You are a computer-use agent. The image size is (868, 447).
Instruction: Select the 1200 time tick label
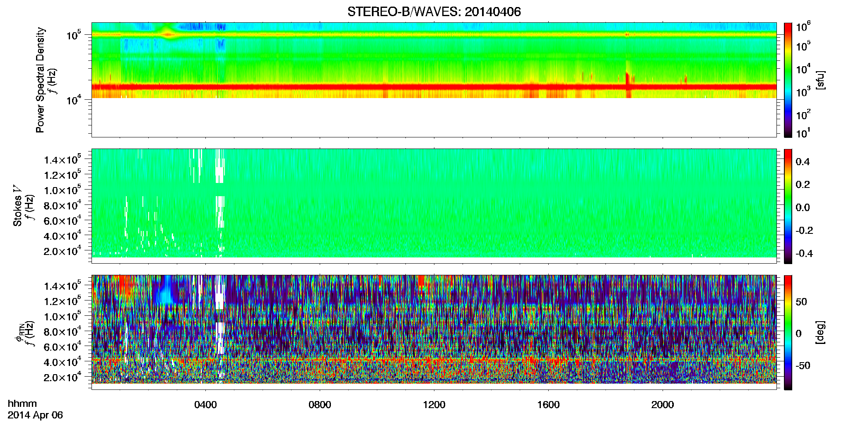pyautogui.click(x=434, y=404)
